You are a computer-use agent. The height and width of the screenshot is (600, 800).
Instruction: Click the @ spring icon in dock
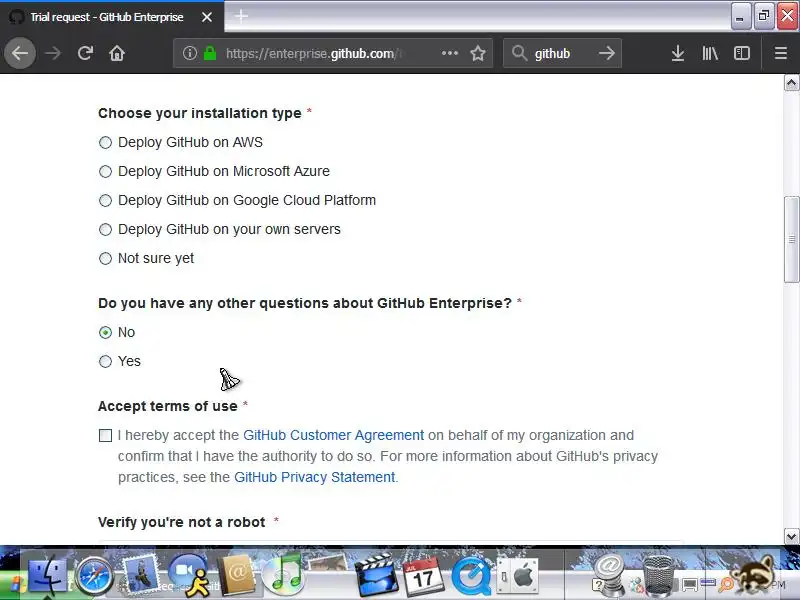pos(608,574)
